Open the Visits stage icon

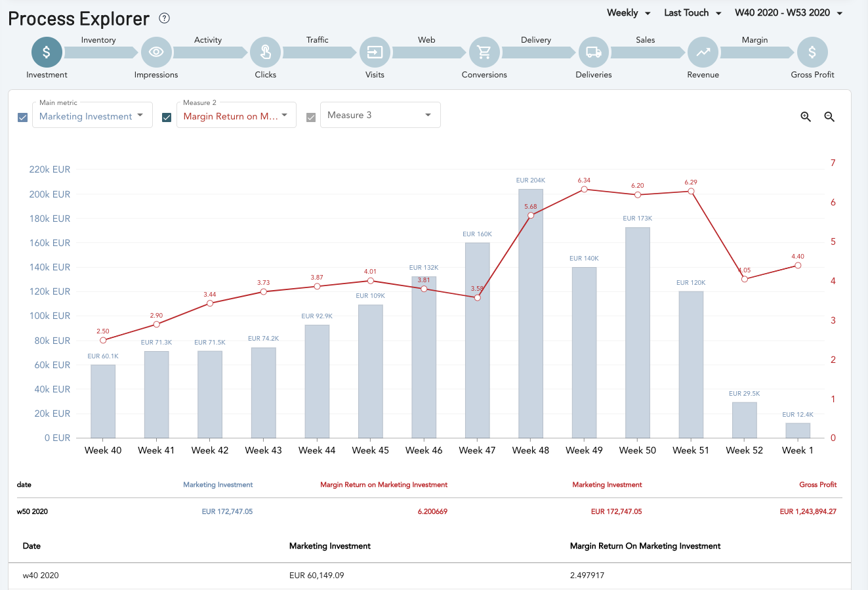pos(375,52)
